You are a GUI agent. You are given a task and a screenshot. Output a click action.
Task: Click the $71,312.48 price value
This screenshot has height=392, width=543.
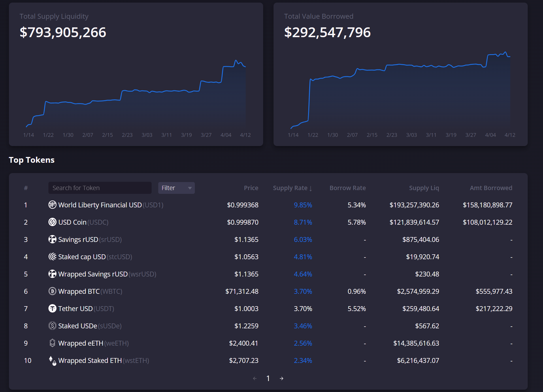click(242, 291)
